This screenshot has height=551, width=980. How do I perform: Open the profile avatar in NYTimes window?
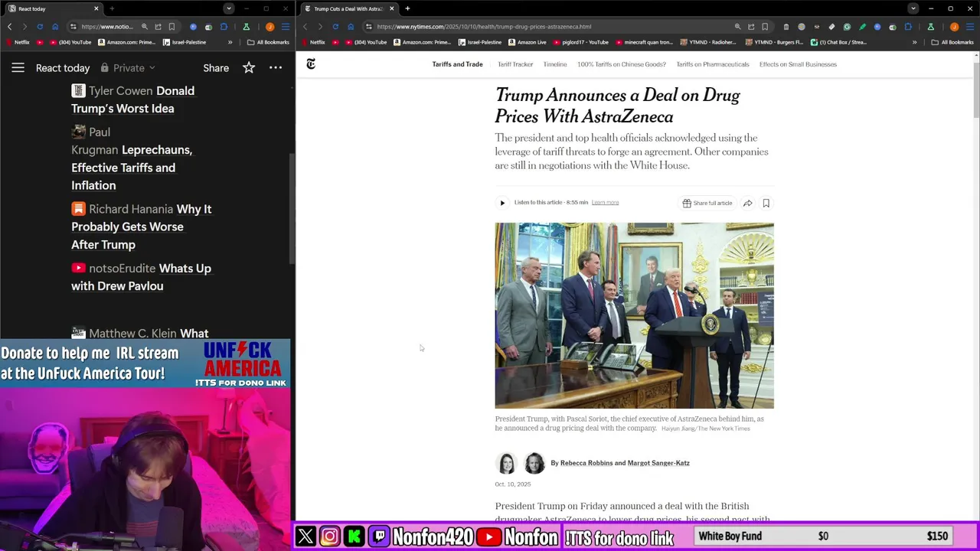click(x=954, y=27)
